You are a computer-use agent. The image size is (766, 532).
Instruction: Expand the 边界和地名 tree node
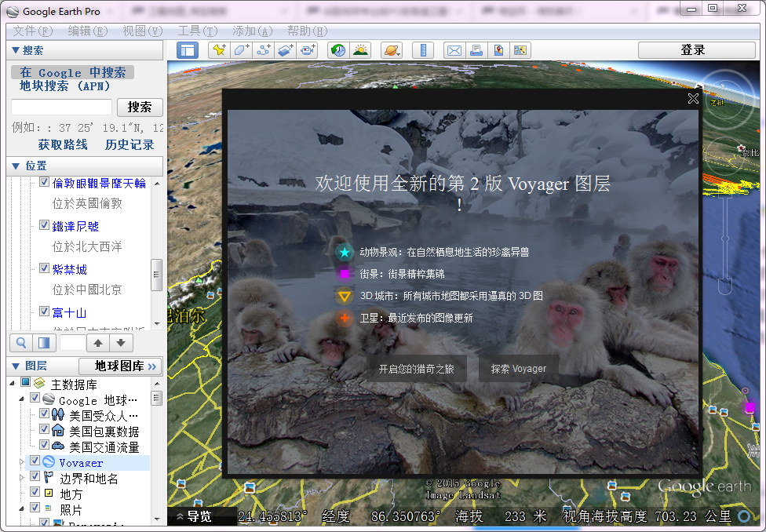(x=21, y=477)
